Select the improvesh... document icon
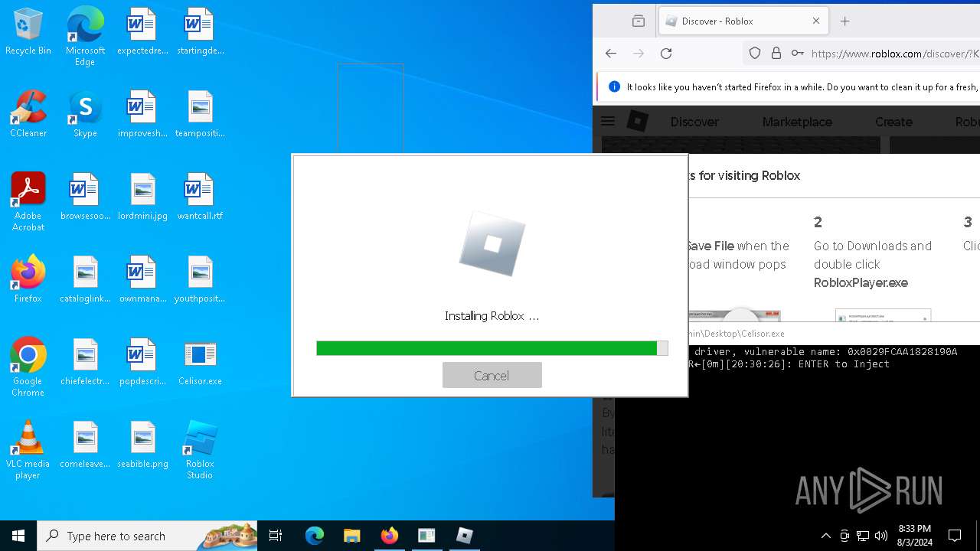The width and height of the screenshot is (980, 551). (142, 114)
